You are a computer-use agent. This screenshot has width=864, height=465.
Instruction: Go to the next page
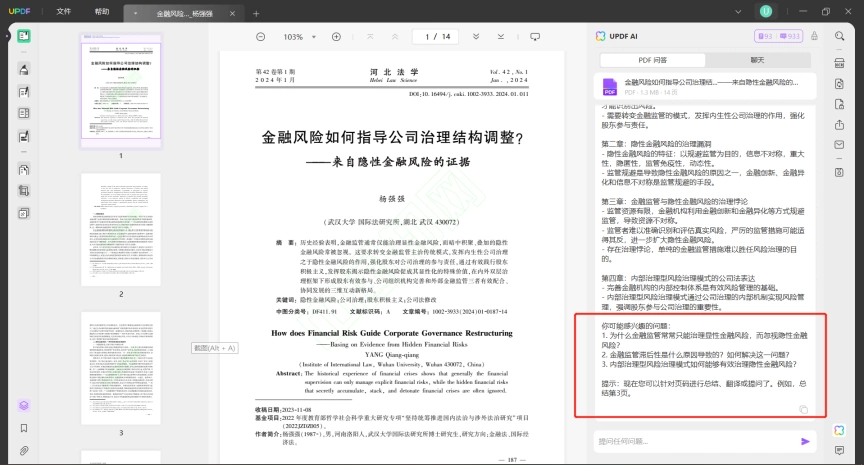[x=476, y=36]
